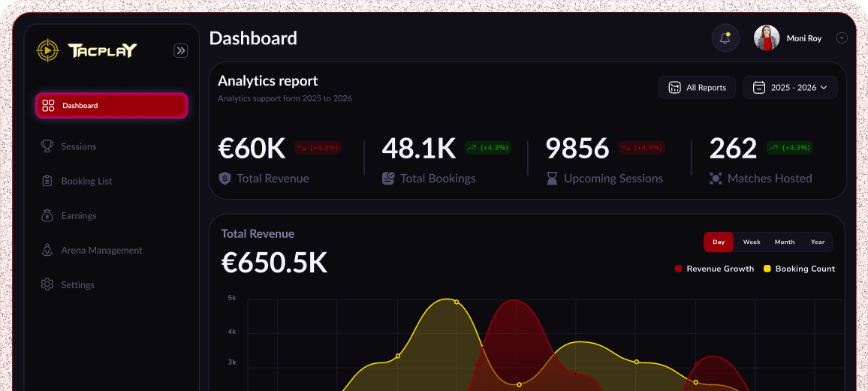Toggle Revenue Growth legend series
Viewport: 868px width, 391px height.
(714, 269)
